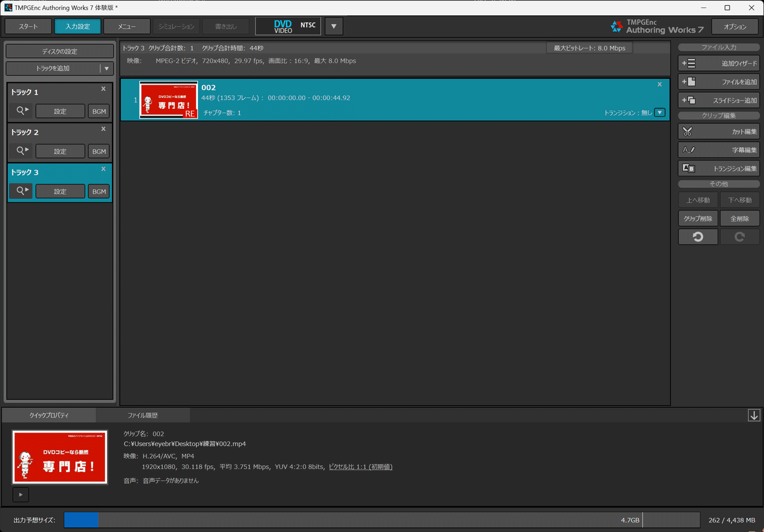Image resolution: width=764 pixels, height=532 pixels.
Task: Click スライドショー追加 to add a slideshow
Action: pos(718,99)
